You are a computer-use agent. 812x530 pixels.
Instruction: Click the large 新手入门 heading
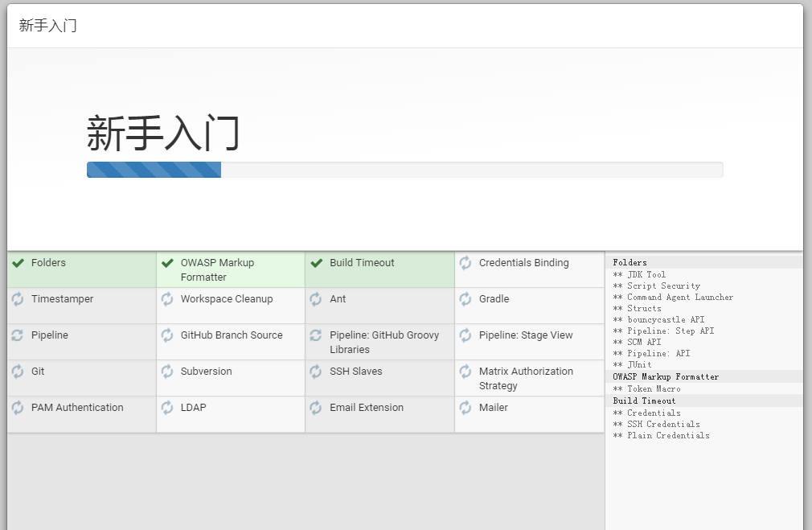(162, 133)
